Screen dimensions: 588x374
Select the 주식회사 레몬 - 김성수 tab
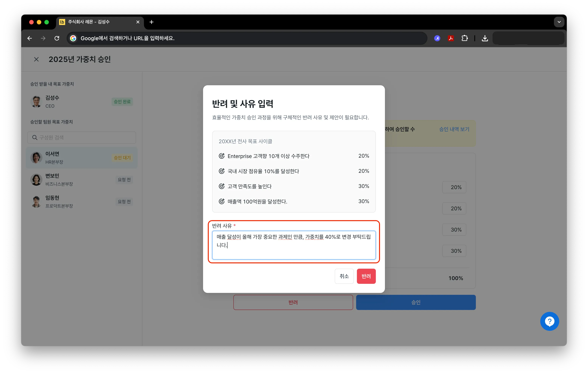point(100,22)
